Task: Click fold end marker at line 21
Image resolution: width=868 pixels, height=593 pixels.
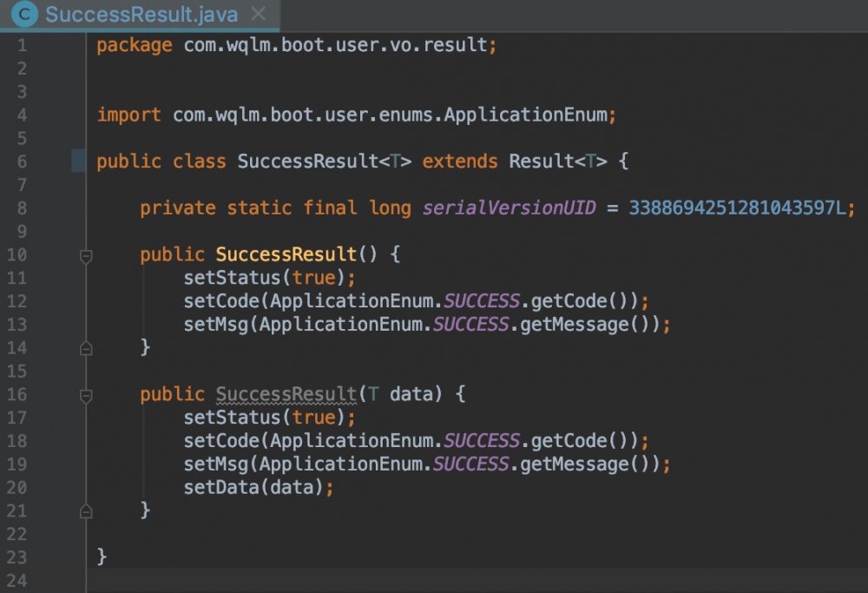Action: [x=86, y=511]
